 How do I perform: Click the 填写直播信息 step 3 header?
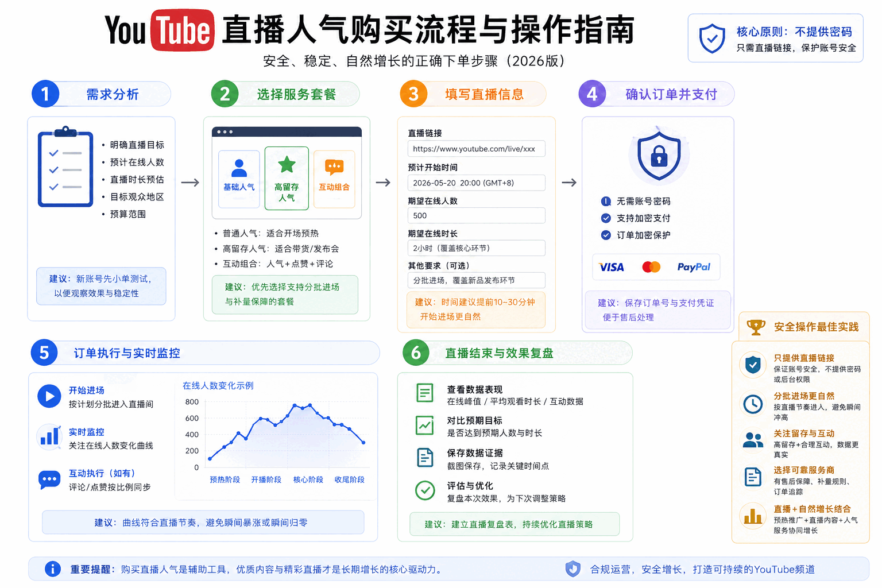pos(473,94)
